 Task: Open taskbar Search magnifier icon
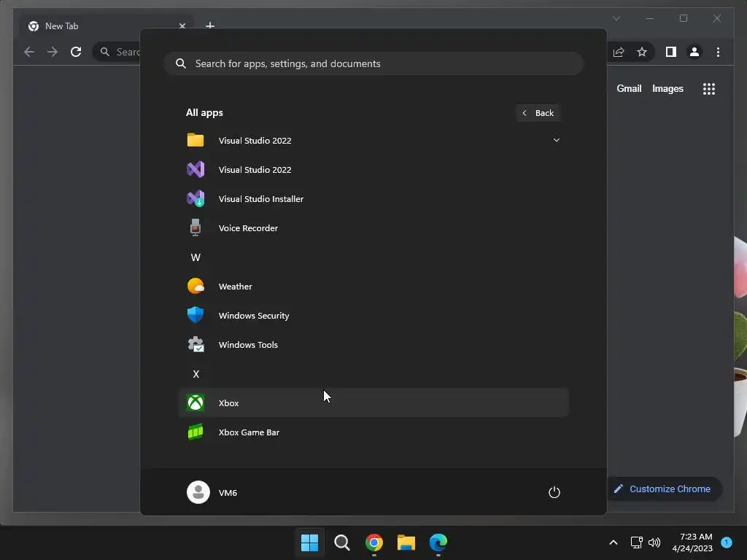tap(342, 542)
